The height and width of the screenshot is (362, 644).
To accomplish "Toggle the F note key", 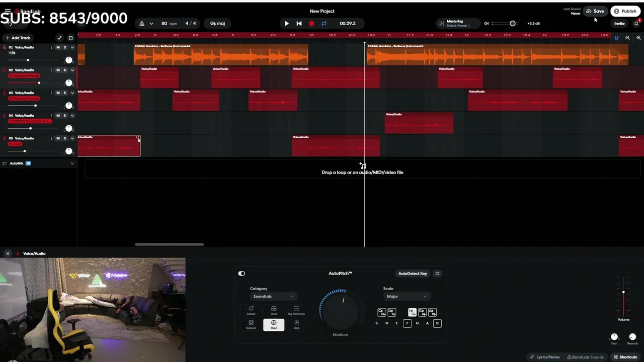I will [407, 323].
